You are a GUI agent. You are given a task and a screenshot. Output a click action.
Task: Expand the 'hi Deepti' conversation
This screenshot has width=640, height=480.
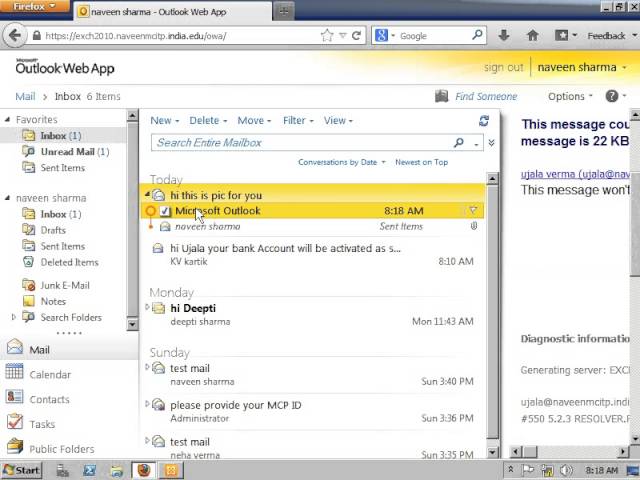(x=147, y=307)
